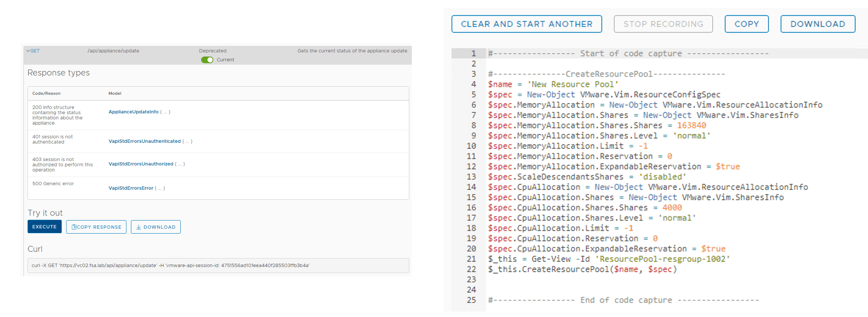Toggle the Deprecated/Current switch
This screenshot has width=868, height=317.
click(207, 60)
